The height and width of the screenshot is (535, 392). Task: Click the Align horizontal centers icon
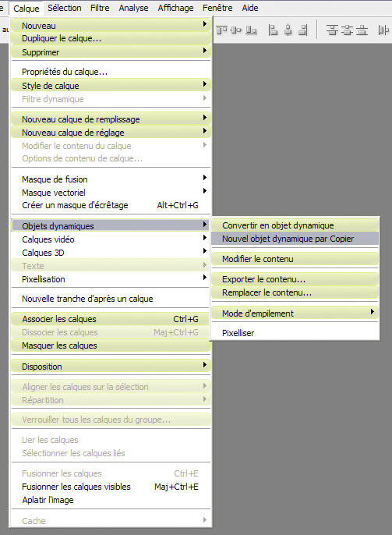coord(288,30)
